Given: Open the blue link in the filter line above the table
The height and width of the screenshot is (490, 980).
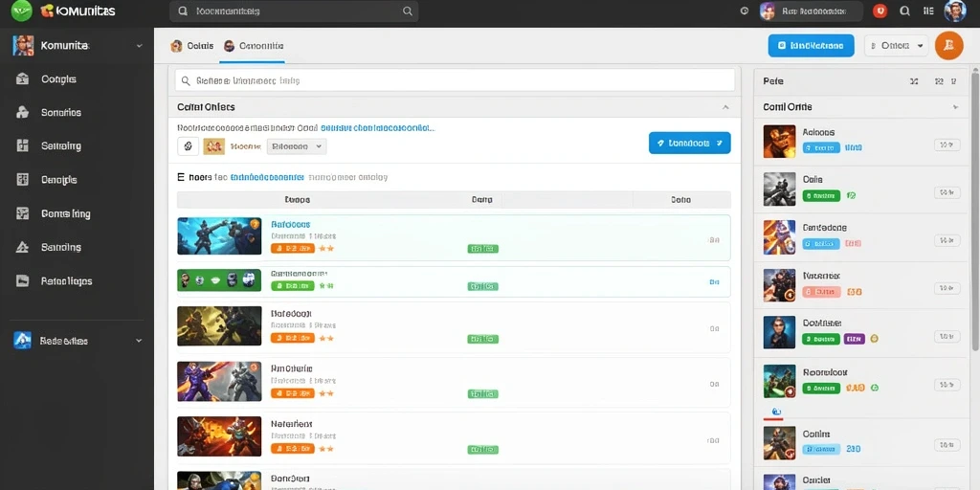Looking at the screenshot, I should (268, 177).
